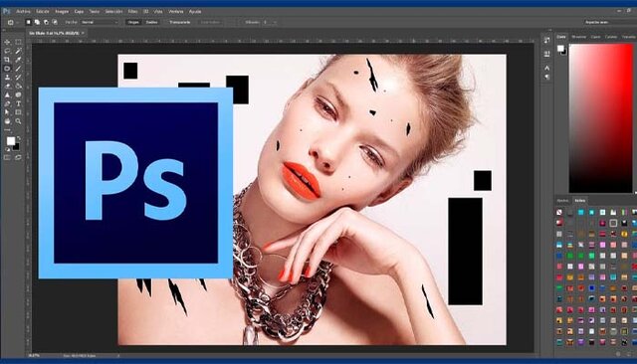This screenshot has width=637, height=364.
Task: Select the Crop tool
Action: (7, 60)
